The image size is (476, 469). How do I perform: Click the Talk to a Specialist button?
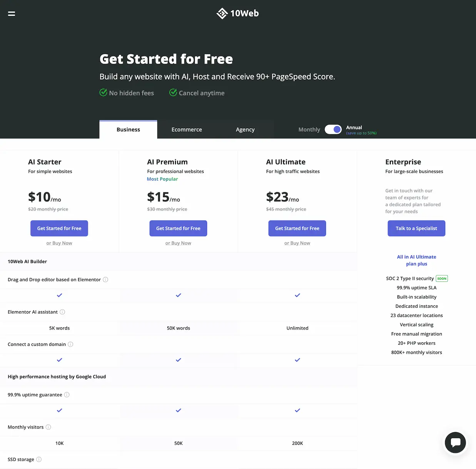coord(416,228)
